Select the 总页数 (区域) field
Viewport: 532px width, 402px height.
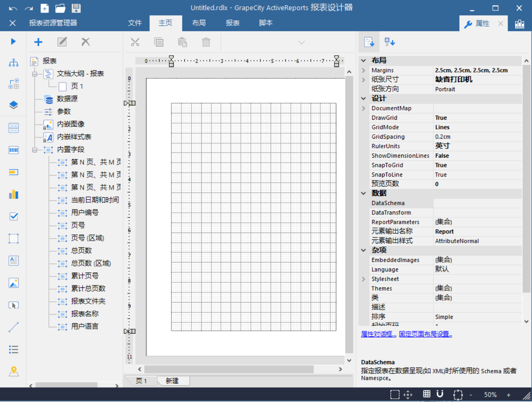tap(91, 263)
